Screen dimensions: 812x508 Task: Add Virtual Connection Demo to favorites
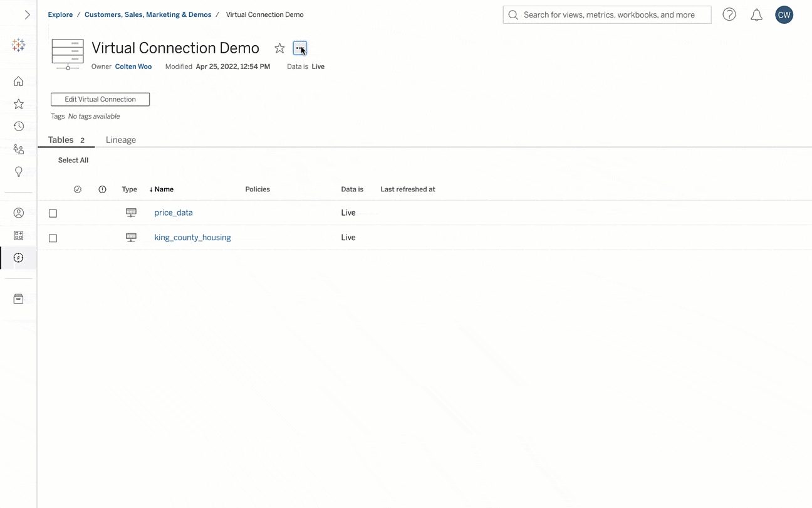279,48
